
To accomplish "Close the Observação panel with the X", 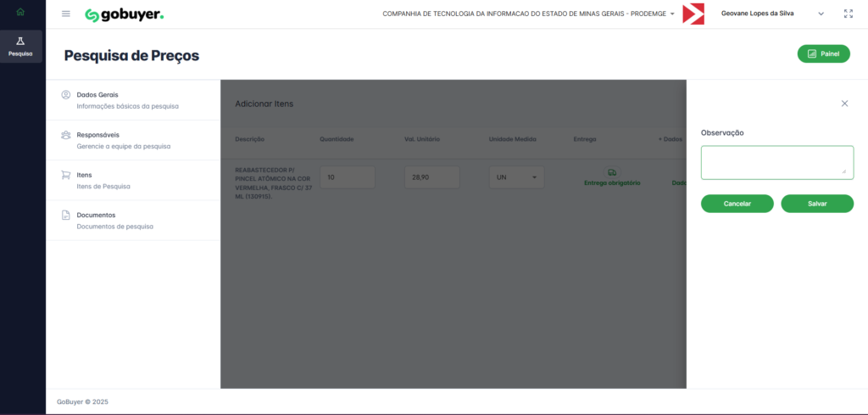I will [x=844, y=104].
